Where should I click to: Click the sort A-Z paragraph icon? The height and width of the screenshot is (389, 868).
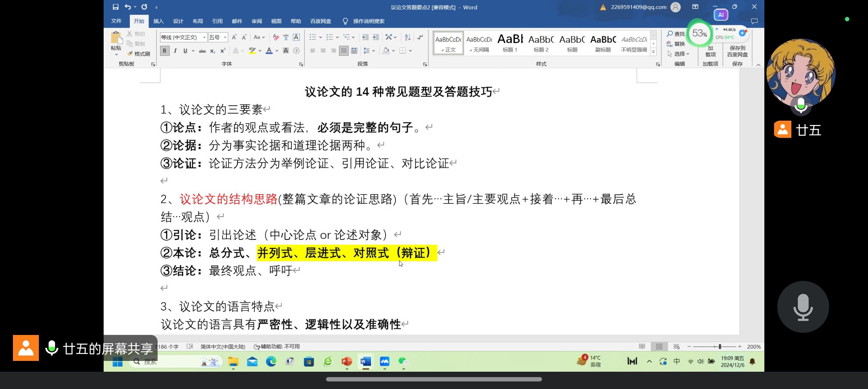point(407,37)
